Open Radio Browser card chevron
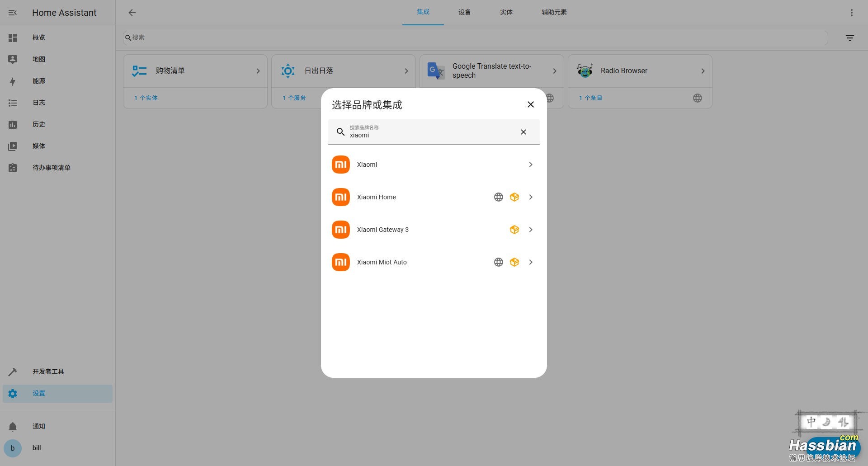 (703, 71)
